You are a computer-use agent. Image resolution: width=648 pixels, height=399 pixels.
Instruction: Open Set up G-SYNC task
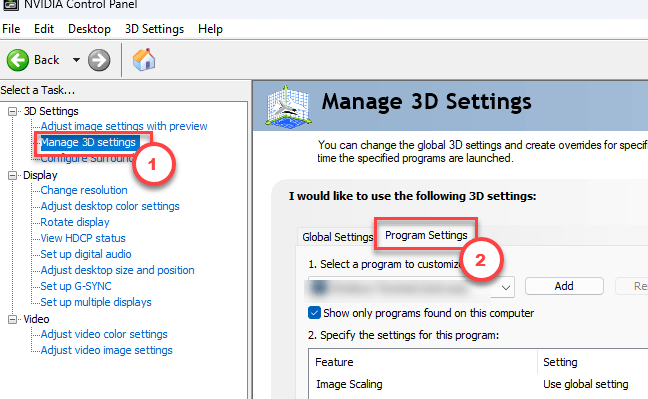(76, 286)
